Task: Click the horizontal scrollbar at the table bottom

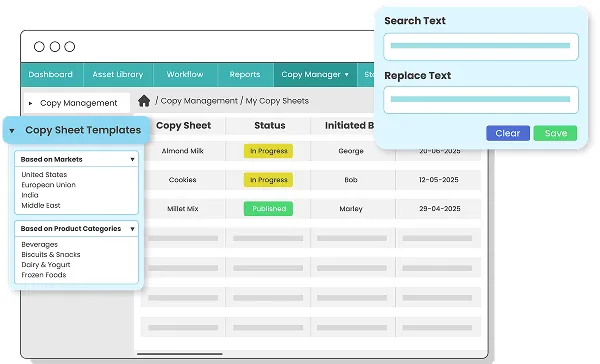Action: (x=179, y=354)
